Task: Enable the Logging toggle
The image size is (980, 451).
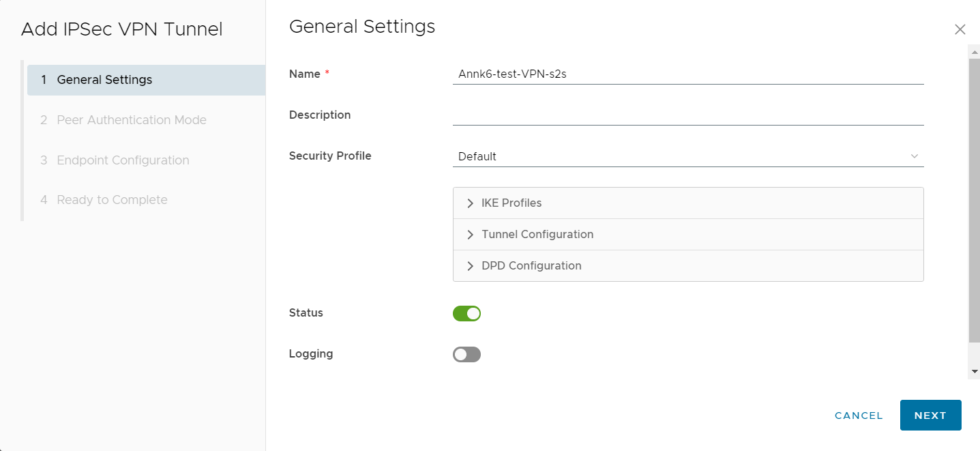Action: [x=466, y=354]
